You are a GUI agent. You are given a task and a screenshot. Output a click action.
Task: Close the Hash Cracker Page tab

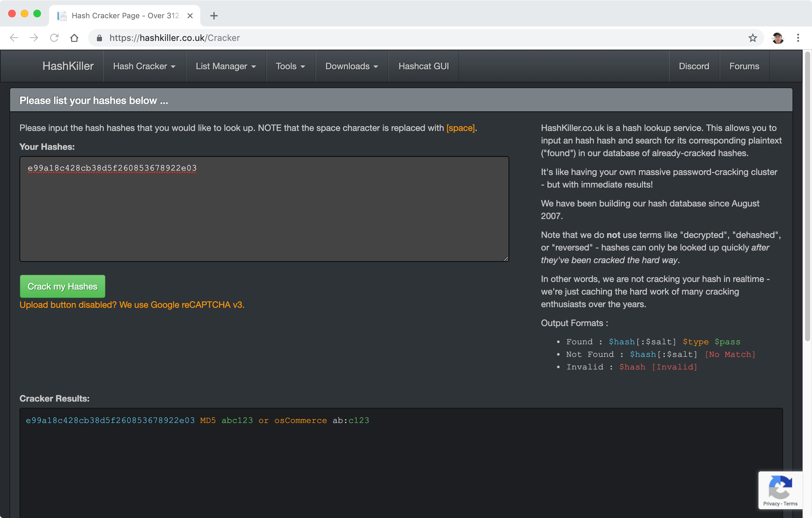tap(190, 15)
